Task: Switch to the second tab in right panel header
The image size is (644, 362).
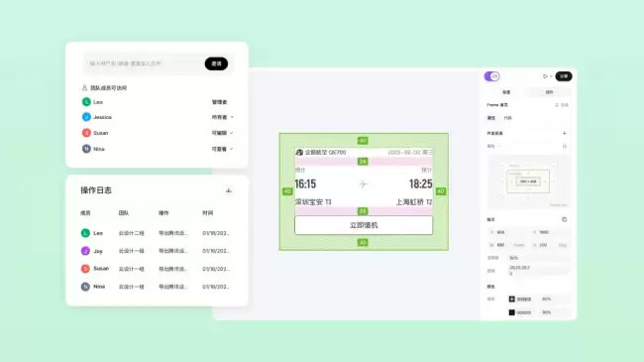Action: (x=549, y=92)
